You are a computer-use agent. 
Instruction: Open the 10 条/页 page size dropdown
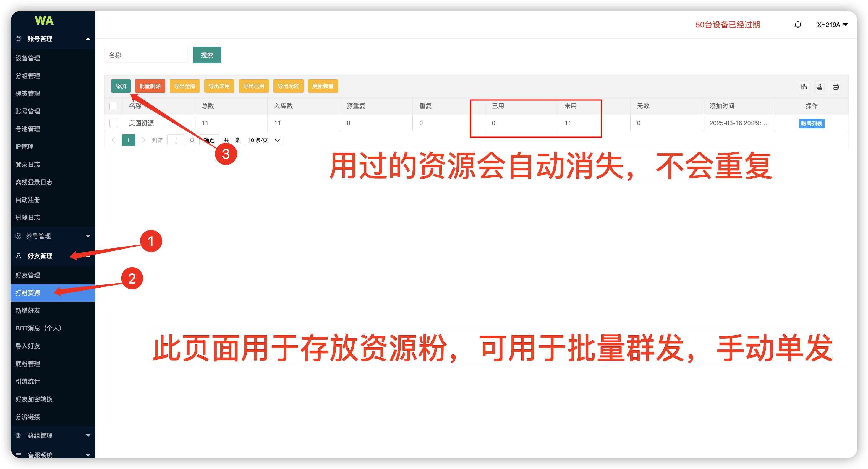click(x=263, y=140)
